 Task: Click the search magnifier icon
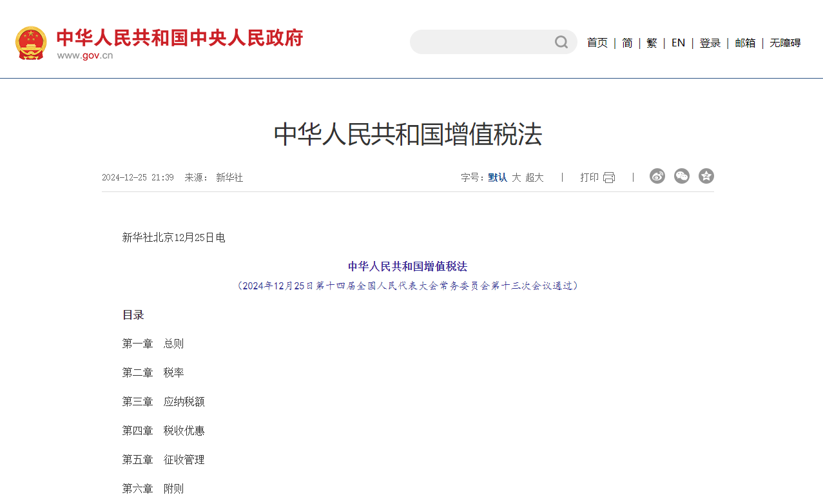pyautogui.click(x=560, y=41)
